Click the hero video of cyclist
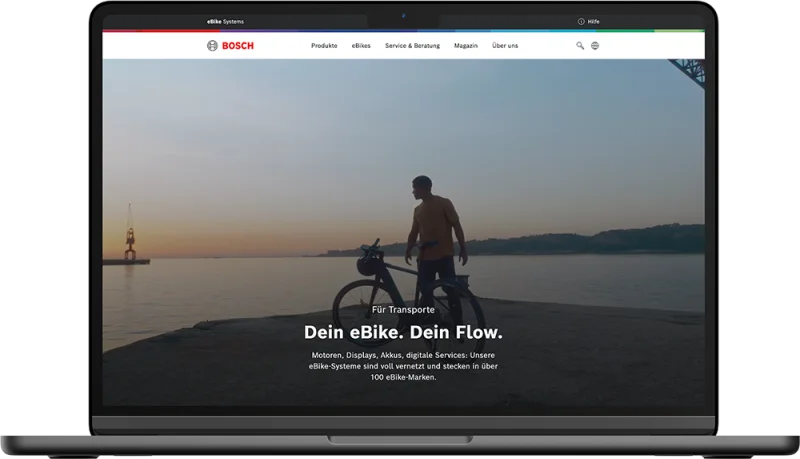 click(x=403, y=232)
